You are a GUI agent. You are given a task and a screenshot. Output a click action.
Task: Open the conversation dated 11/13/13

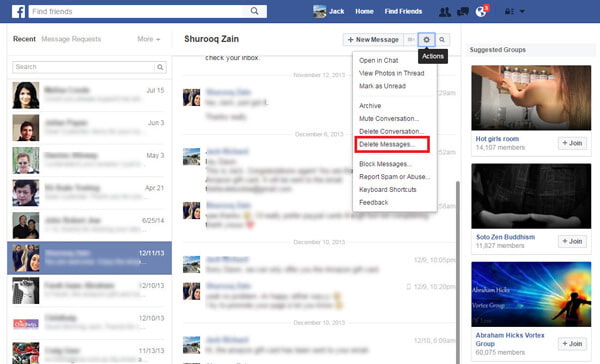(x=89, y=353)
